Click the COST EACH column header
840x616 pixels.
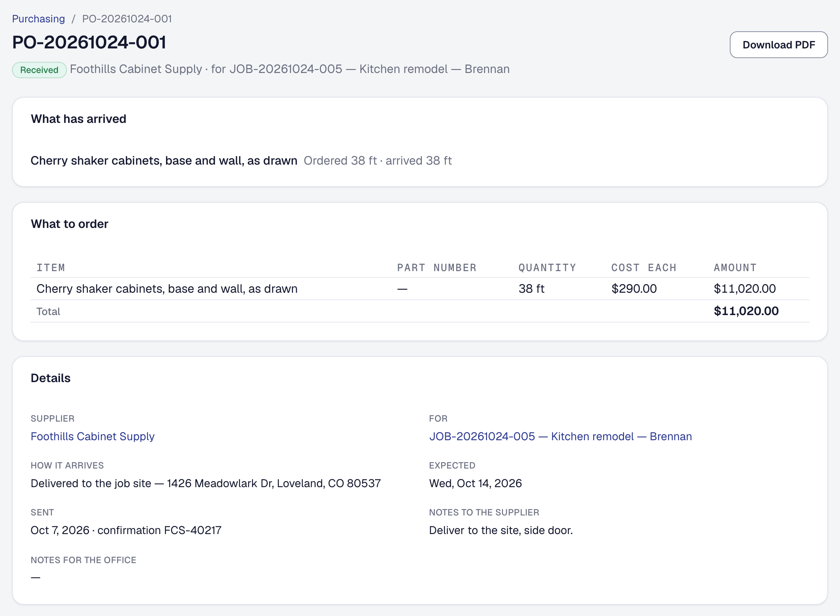pyautogui.click(x=644, y=268)
